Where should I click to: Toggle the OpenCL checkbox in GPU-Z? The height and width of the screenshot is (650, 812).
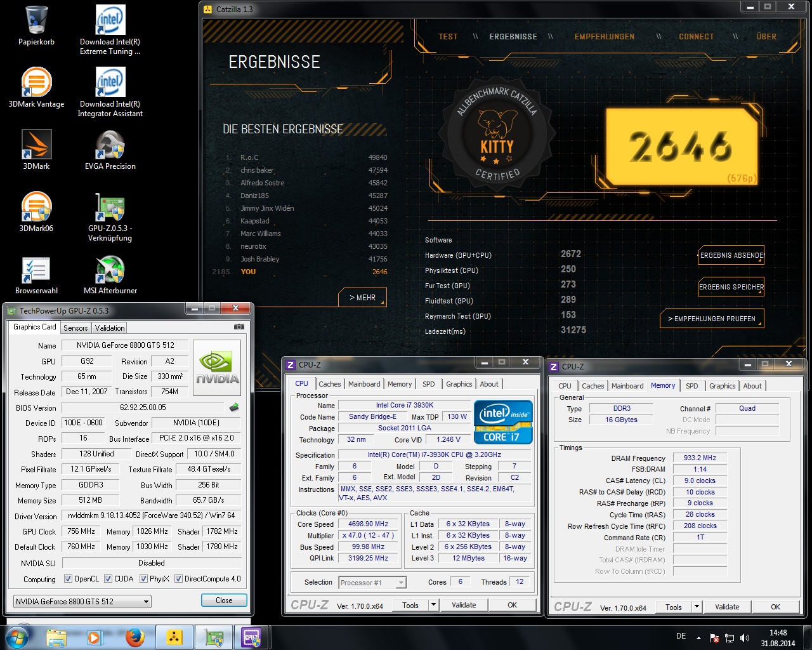[x=68, y=579]
